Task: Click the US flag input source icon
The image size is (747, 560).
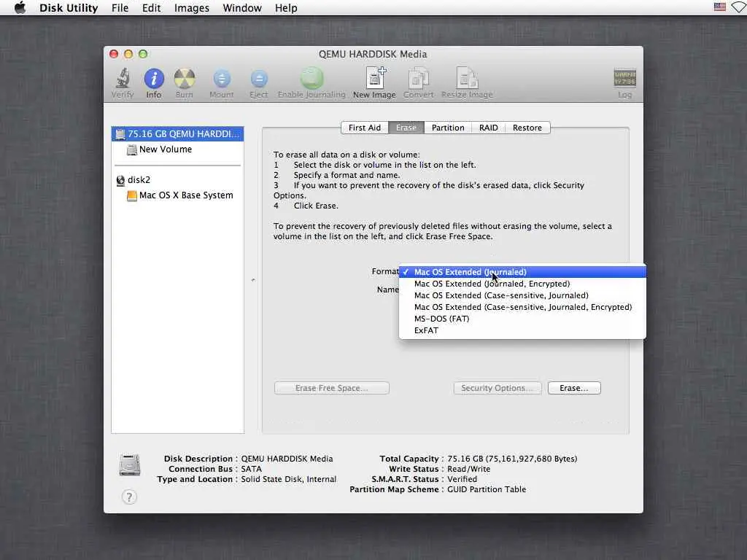Action: point(720,7)
